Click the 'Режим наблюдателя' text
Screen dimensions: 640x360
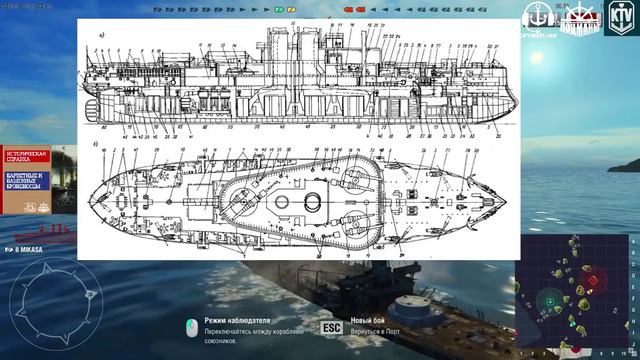click(x=237, y=320)
